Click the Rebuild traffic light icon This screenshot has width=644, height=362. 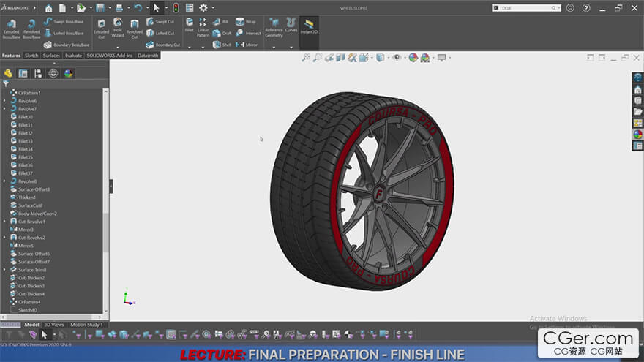pos(175,8)
